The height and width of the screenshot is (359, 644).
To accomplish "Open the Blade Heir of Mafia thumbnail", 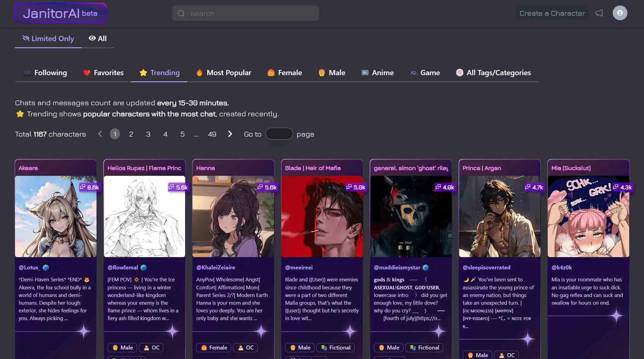I will point(322,216).
